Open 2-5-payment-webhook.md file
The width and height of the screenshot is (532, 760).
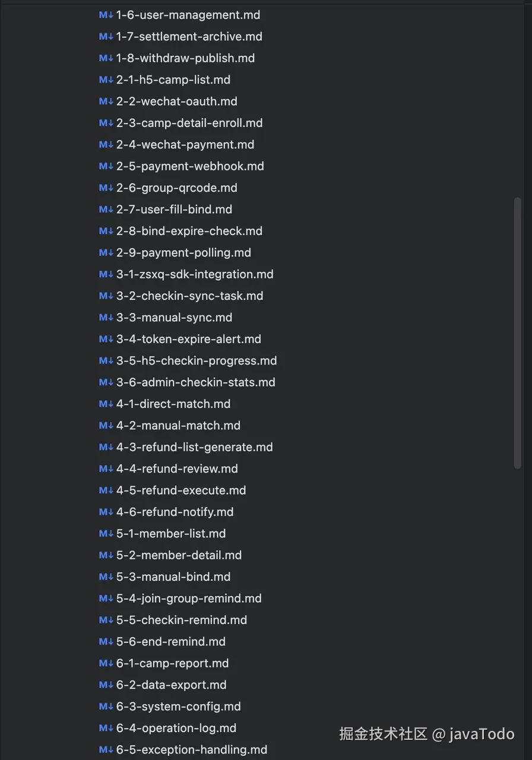coord(190,166)
